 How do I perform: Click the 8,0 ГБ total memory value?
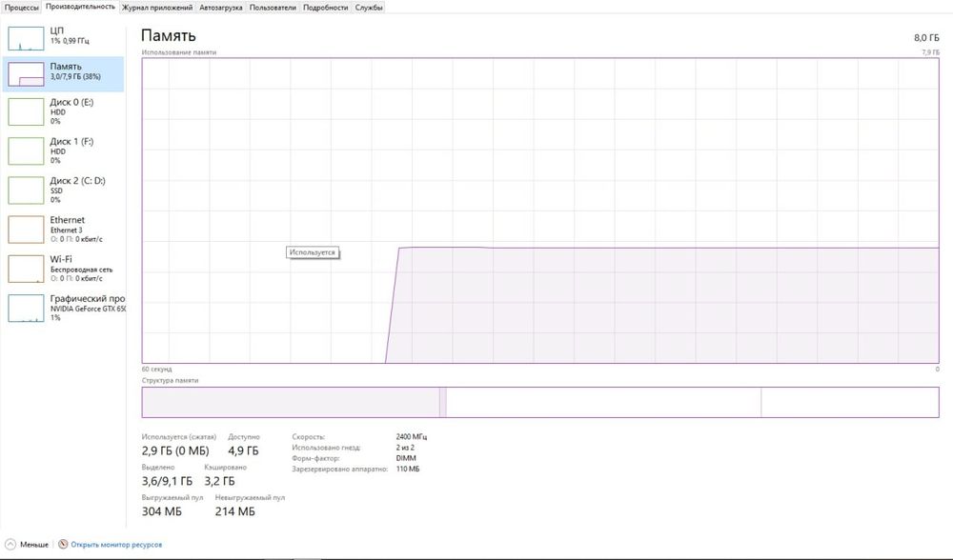coord(926,38)
